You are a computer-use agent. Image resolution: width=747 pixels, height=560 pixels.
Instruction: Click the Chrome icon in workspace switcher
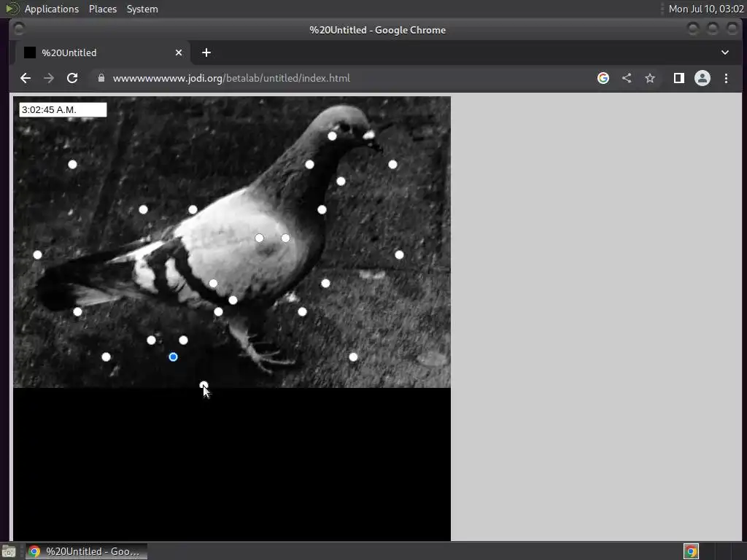tap(691, 551)
